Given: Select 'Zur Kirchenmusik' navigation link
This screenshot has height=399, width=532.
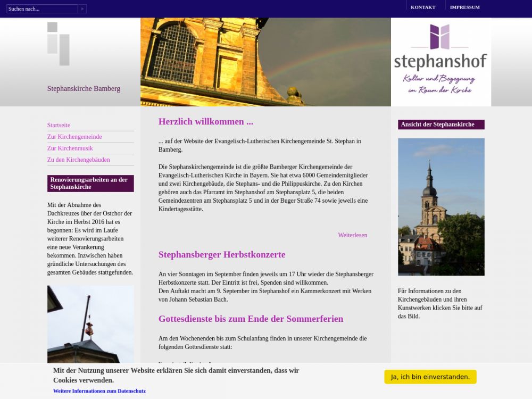Looking at the screenshot, I should tap(70, 148).
